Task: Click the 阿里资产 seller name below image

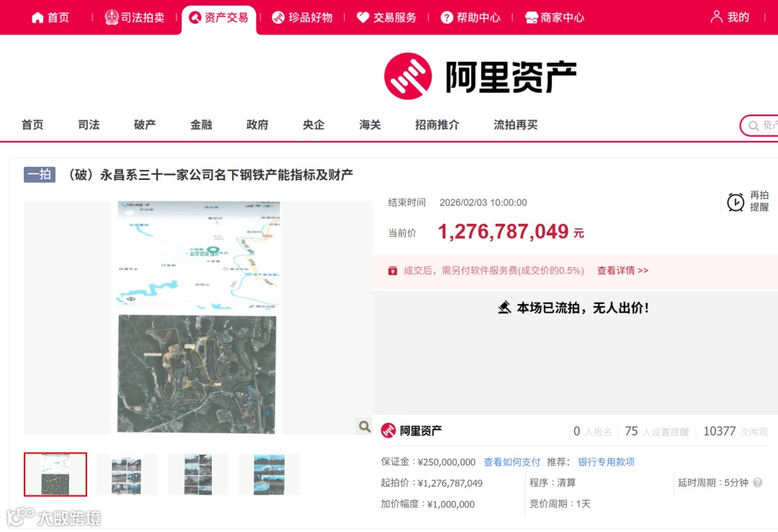Action: click(421, 431)
